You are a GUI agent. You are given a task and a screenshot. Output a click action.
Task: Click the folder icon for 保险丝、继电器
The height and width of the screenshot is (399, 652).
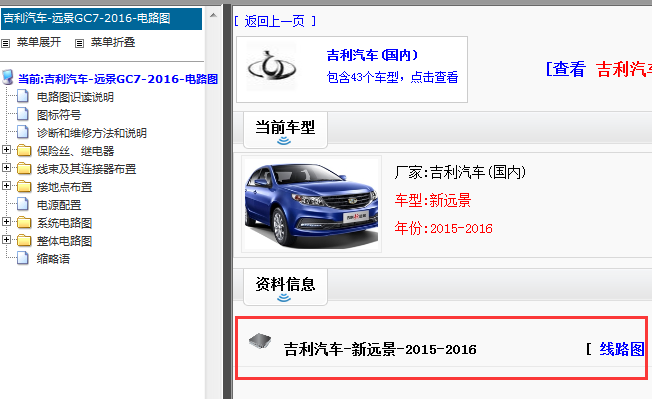(24, 150)
